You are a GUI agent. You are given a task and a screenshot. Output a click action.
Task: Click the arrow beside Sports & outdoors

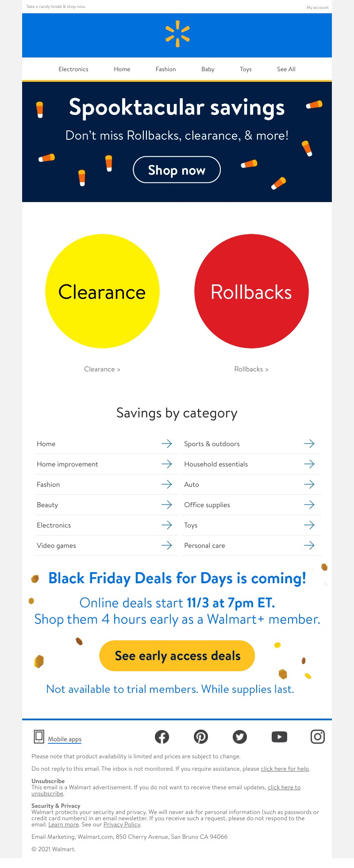309,444
